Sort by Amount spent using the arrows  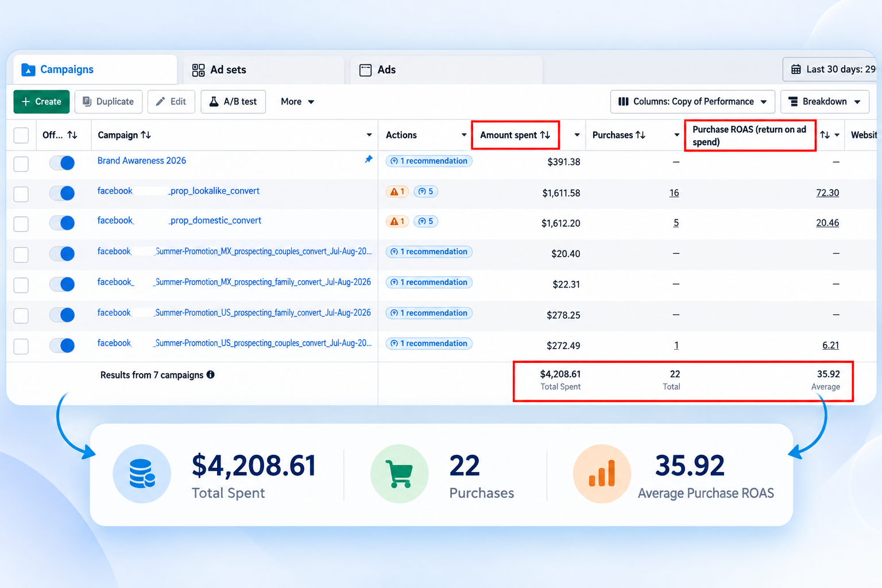(x=546, y=135)
